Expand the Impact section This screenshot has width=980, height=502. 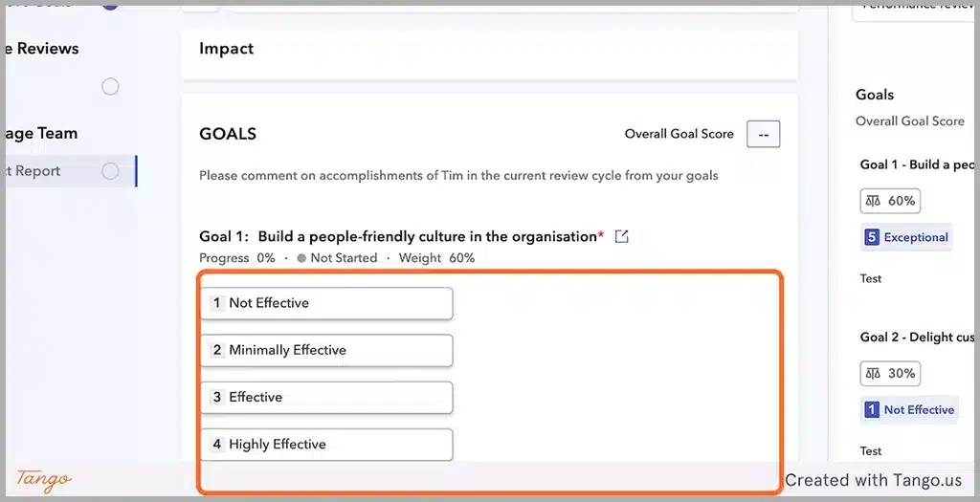point(489,55)
